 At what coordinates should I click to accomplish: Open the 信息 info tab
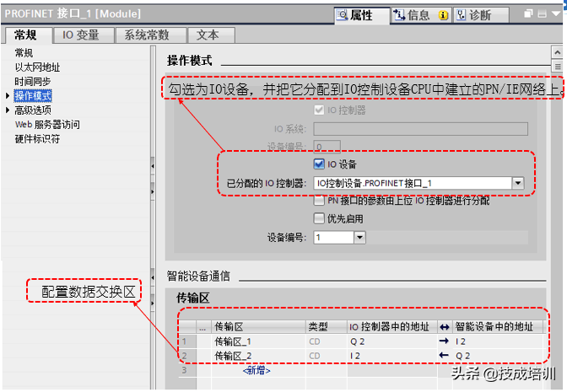[x=421, y=15]
